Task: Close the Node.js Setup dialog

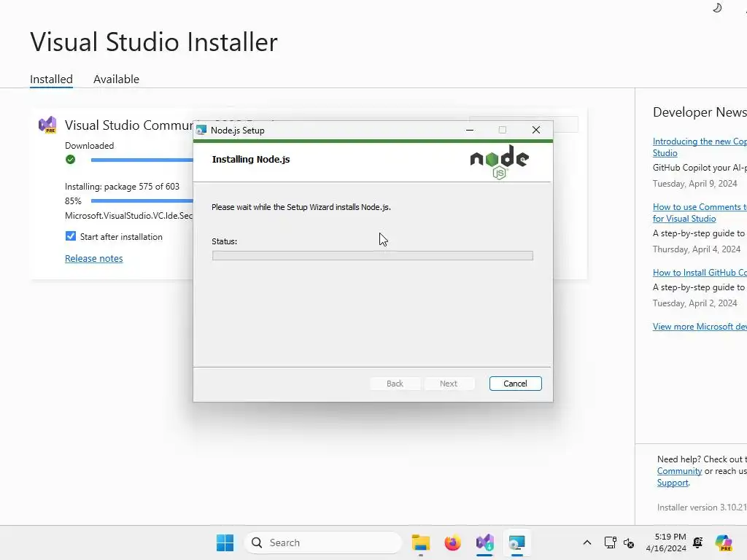Action: pos(536,130)
